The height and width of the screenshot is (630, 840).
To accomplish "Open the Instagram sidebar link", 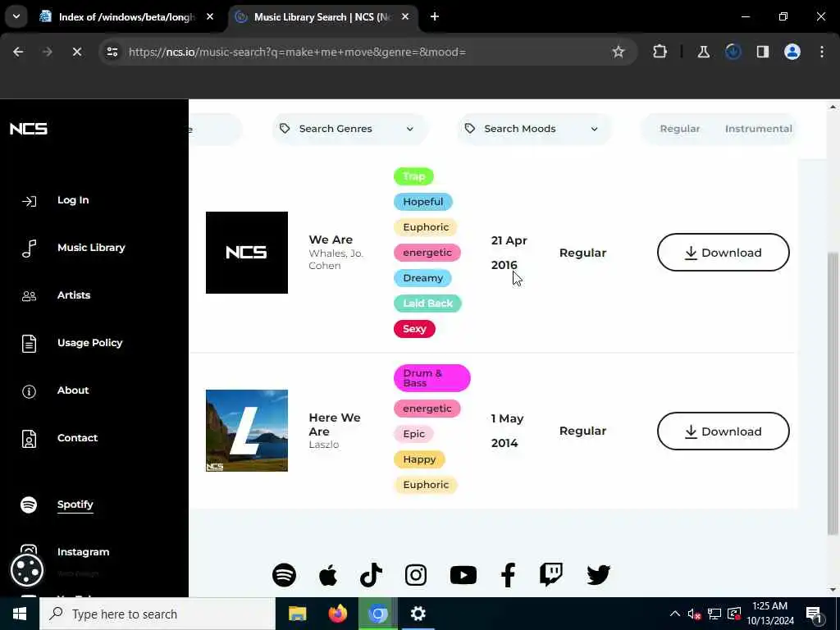I will coord(83,552).
